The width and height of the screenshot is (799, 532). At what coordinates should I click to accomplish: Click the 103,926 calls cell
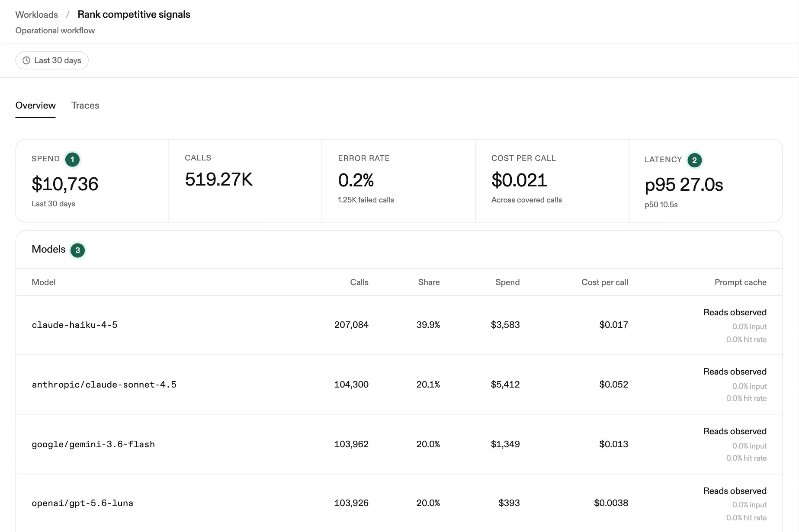(x=351, y=503)
